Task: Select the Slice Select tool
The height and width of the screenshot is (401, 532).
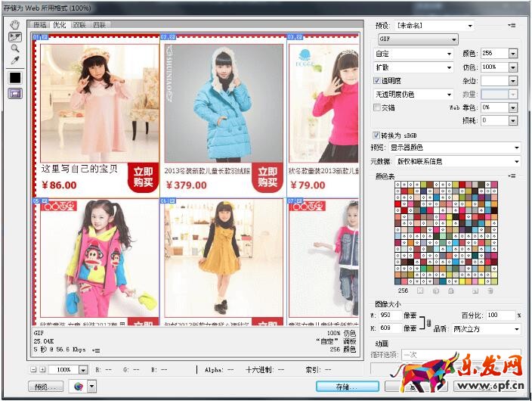Action: pyautogui.click(x=14, y=36)
